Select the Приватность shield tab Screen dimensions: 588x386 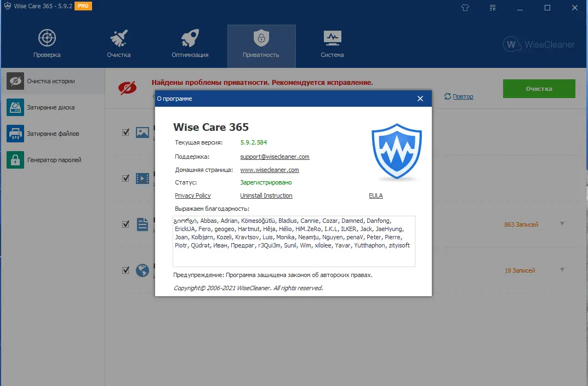261,46
